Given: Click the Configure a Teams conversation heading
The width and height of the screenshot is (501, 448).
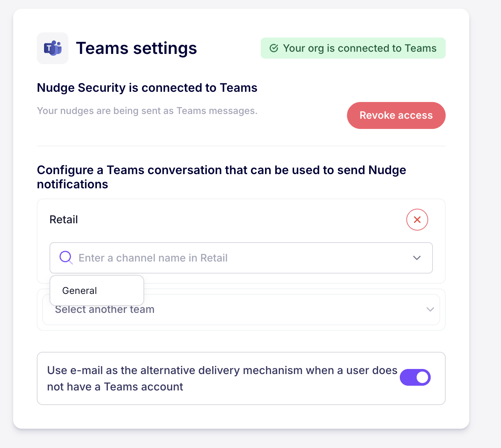Looking at the screenshot, I should click(x=221, y=177).
